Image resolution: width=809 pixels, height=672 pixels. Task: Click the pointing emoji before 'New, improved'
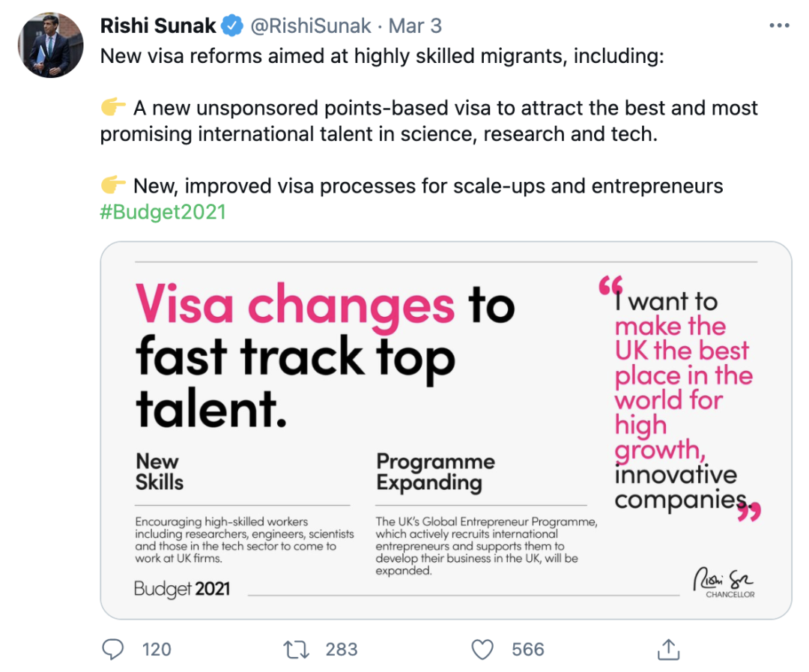tap(113, 185)
